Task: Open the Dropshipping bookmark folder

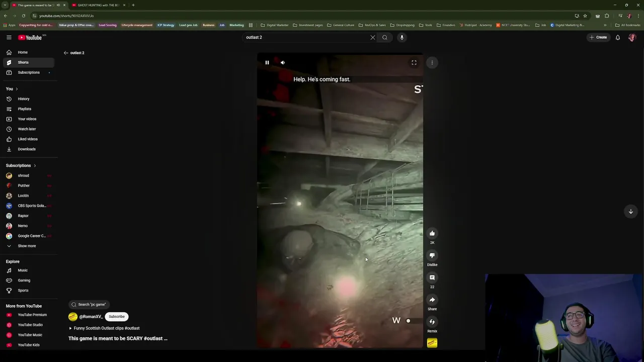Action: click(403, 25)
